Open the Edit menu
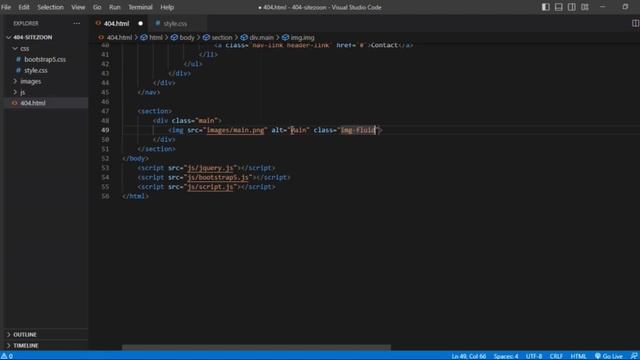The image size is (640, 360). [24, 7]
